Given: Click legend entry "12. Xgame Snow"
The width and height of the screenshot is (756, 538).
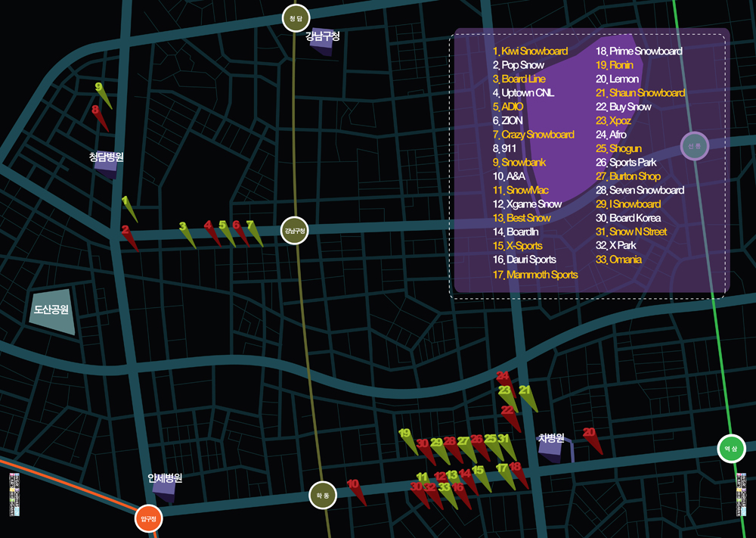Looking at the screenshot, I should [x=527, y=204].
